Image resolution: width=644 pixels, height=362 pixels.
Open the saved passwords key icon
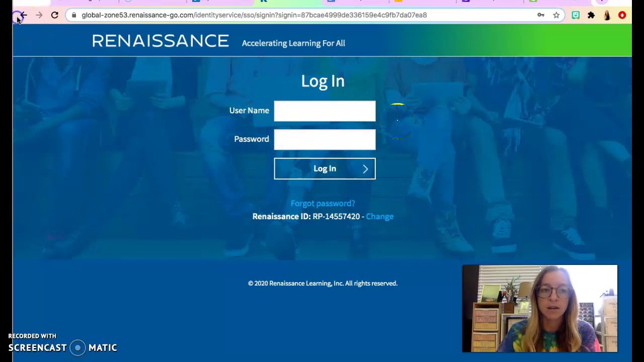coord(541,15)
